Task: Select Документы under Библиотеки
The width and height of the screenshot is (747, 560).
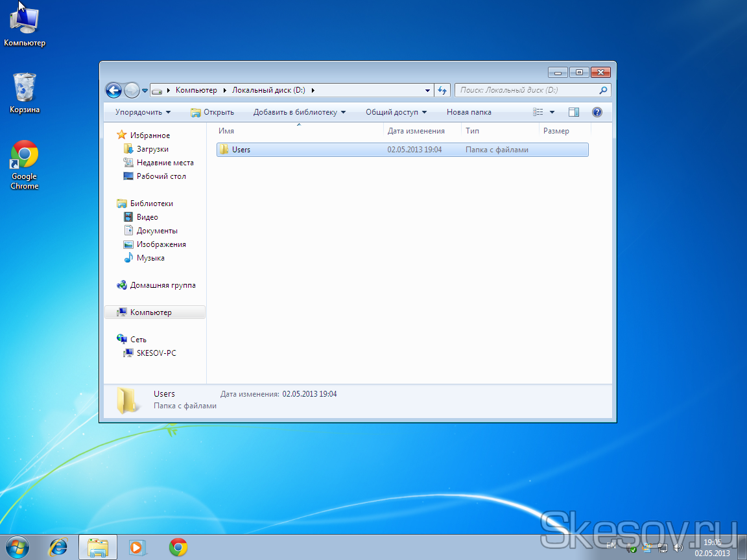Action: point(157,231)
